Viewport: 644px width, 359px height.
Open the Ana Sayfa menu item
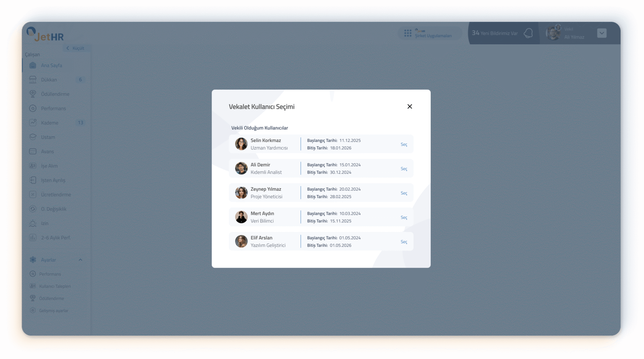tap(51, 65)
